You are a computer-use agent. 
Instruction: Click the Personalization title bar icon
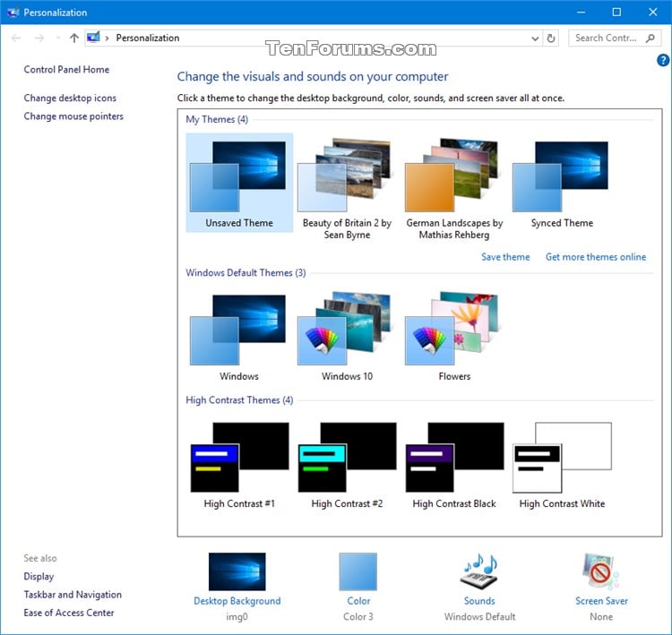click(x=13, y=13)
